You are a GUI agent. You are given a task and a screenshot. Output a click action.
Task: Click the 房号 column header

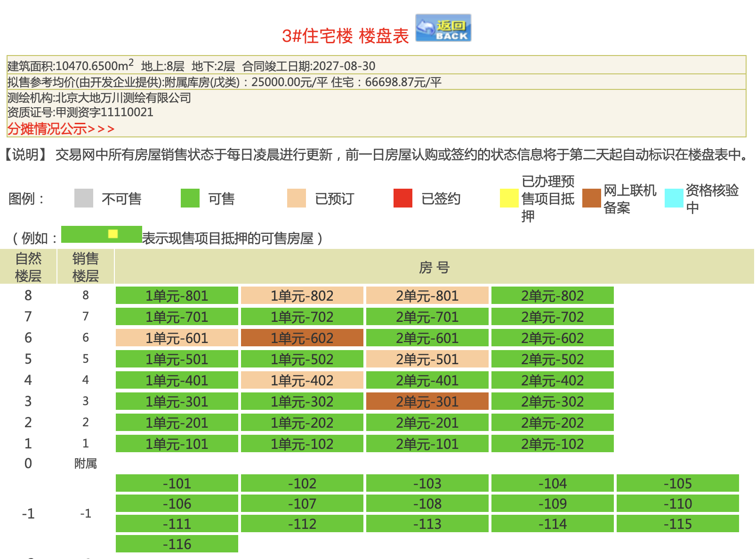[434, 267]
